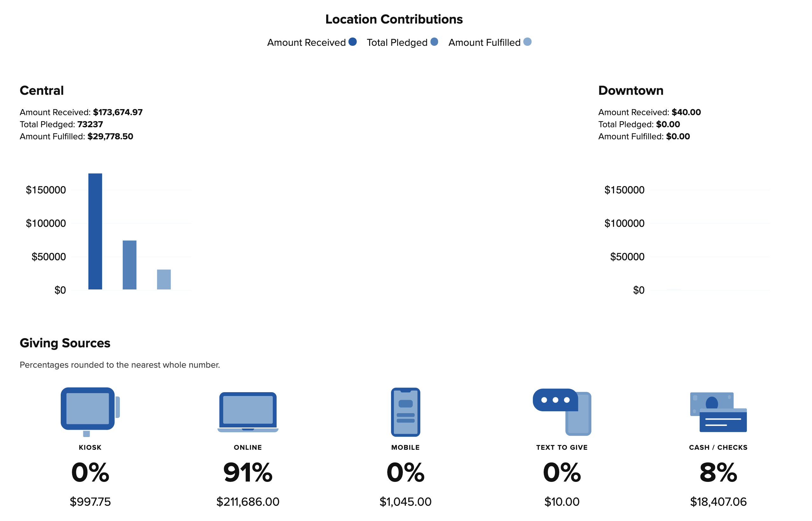The width and height of the screenshot is (812, 521).
Task: Select the Downtown location heading
Action: pos(630,91)
